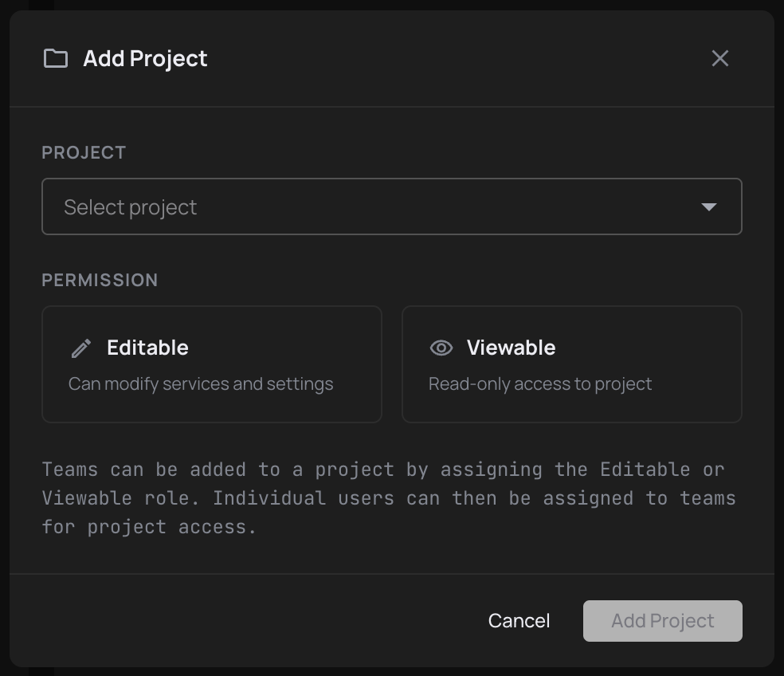
Task: Click the dropdown arrow in the project field
Action: click(x=708, y=206)
